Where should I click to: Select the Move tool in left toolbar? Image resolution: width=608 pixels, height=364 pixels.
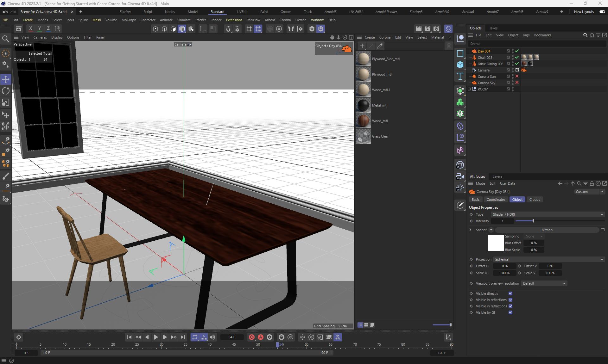pyautogui.click(x=6, y=79)
